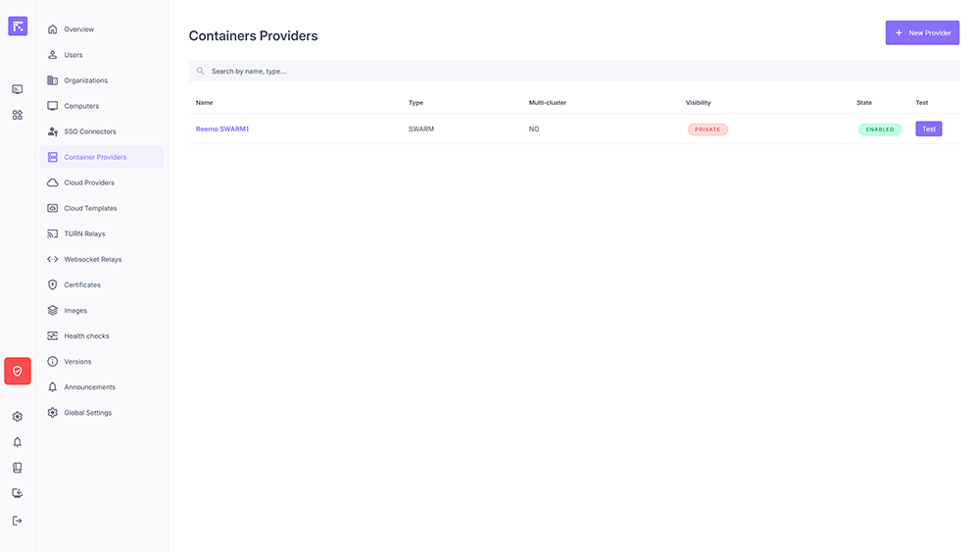Open Global Settings in sidebar

(87, 413)
